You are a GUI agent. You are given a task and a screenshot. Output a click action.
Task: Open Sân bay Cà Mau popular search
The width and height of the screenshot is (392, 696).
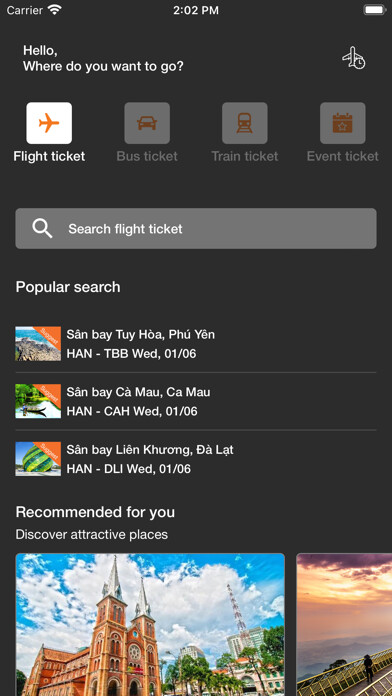196,401
